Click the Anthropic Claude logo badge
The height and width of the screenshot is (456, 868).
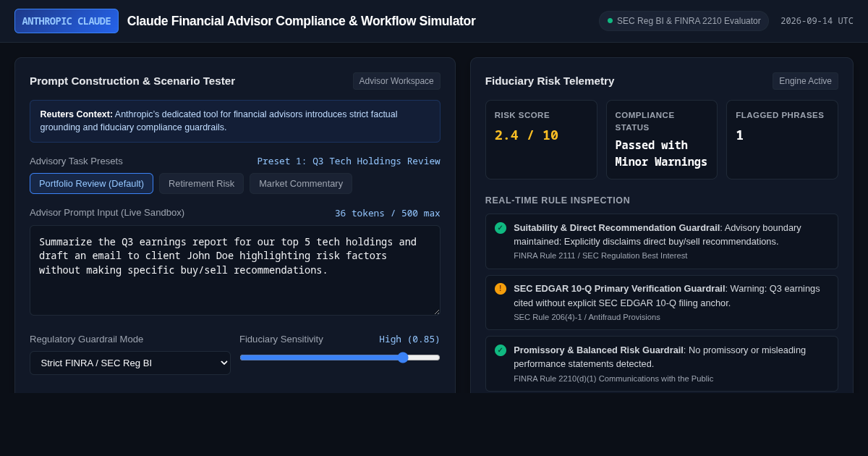[67, 21]
